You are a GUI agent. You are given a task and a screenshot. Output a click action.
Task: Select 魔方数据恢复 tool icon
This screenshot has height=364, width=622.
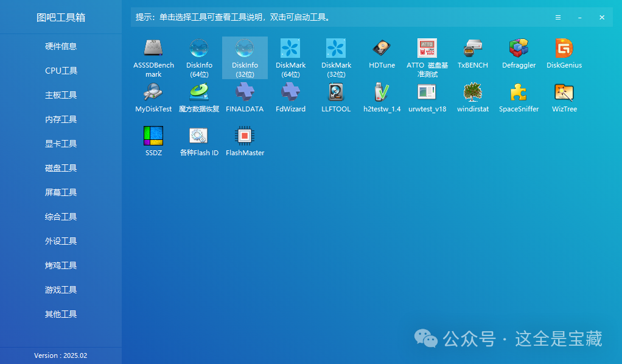click(x=199, y=92)
